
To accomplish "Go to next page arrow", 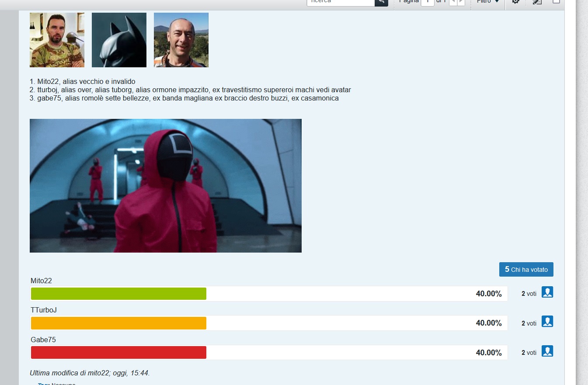I will (461, 2).
